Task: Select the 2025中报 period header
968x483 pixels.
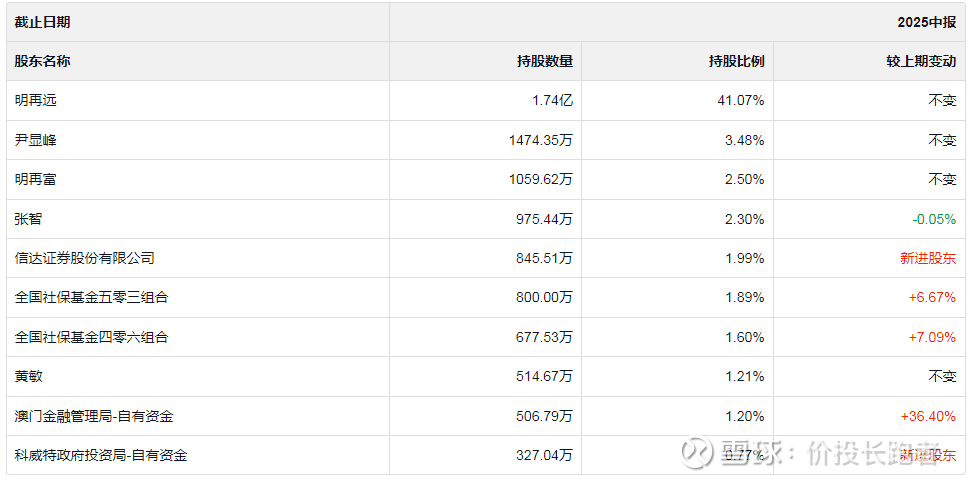Action: tap(927, 22)
